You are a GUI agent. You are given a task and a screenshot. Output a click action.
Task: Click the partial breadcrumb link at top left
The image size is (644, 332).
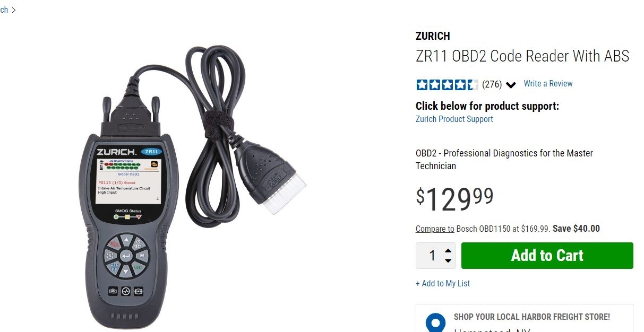(4, 10)
